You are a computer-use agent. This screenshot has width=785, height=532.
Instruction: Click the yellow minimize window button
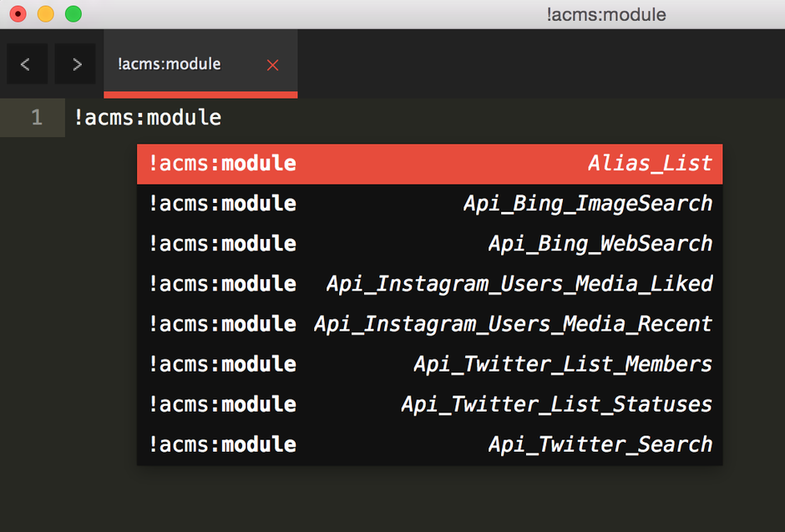(45, 14)
